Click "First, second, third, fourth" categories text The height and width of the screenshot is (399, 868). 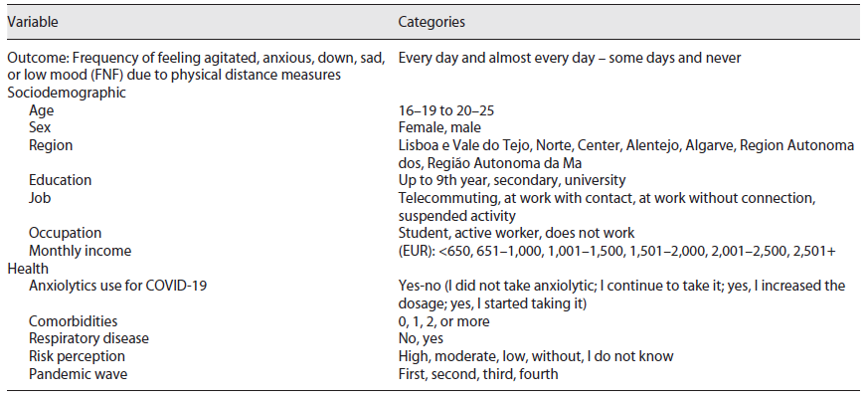click(x=478, y=374)
